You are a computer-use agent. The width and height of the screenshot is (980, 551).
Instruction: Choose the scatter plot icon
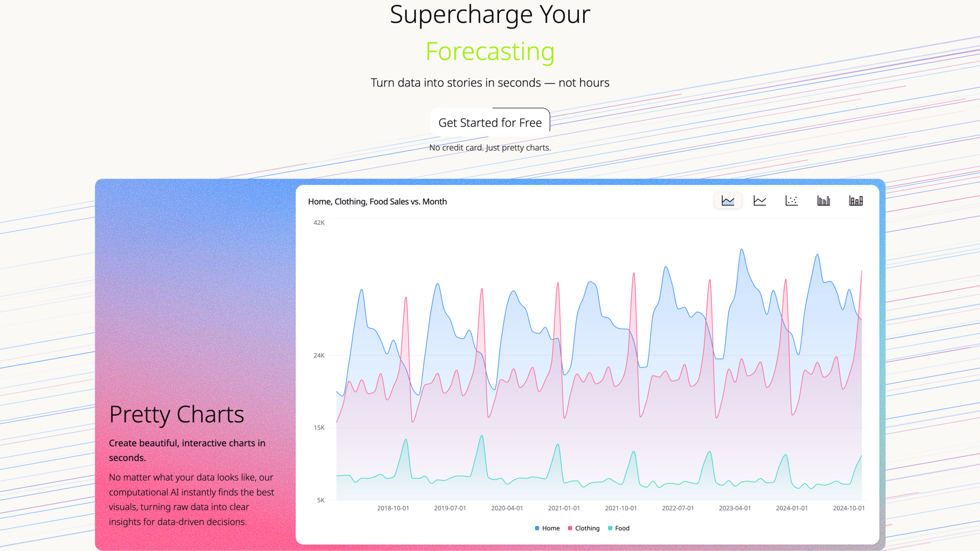792,200
